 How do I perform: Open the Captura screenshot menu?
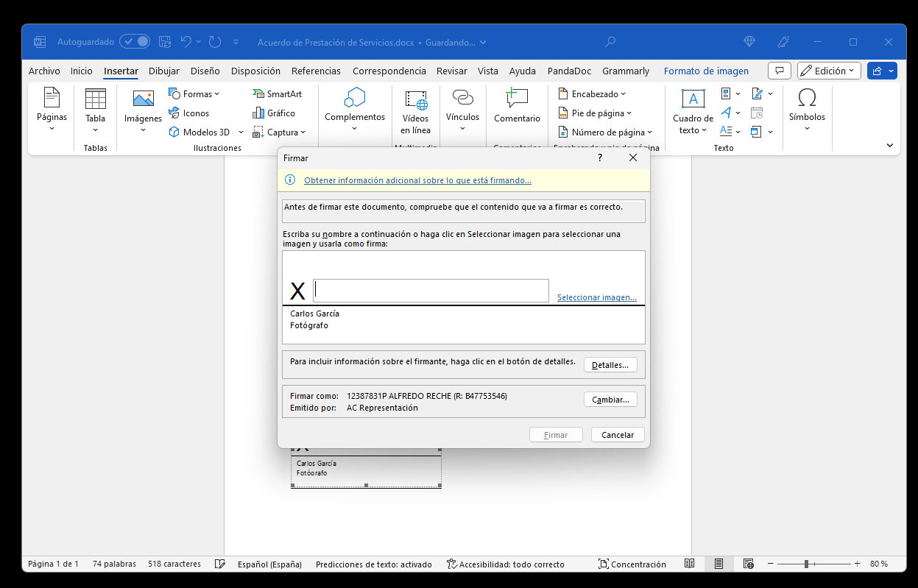point(279,132)
